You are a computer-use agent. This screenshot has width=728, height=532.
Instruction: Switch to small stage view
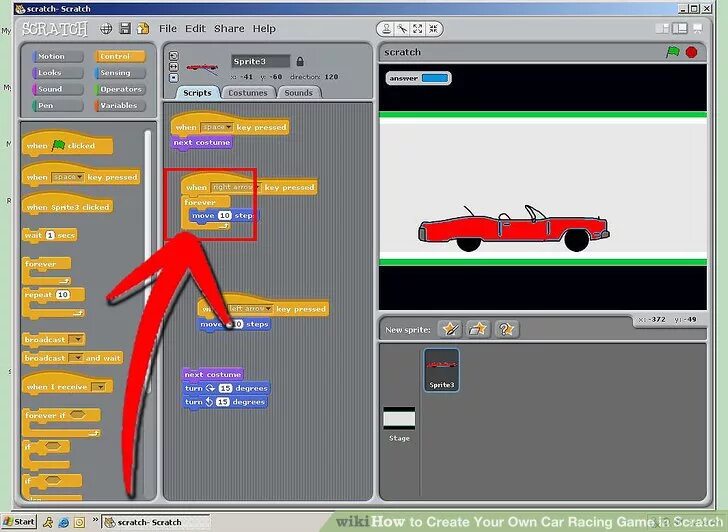pyautogui.click(x=663, y=29)
